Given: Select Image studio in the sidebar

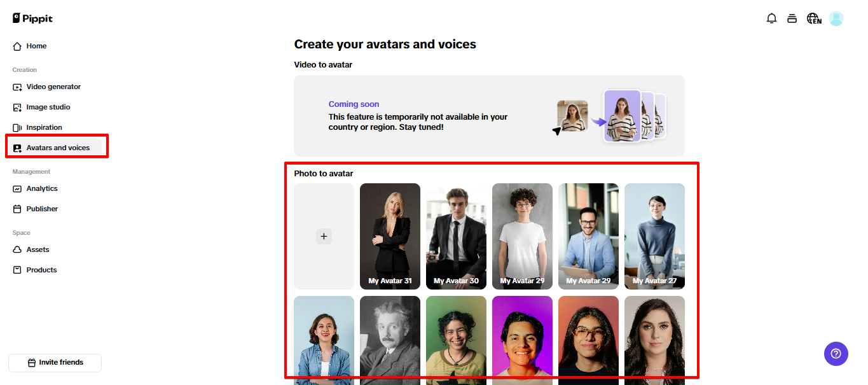Looking at the screenshot, I should (47, 107).
